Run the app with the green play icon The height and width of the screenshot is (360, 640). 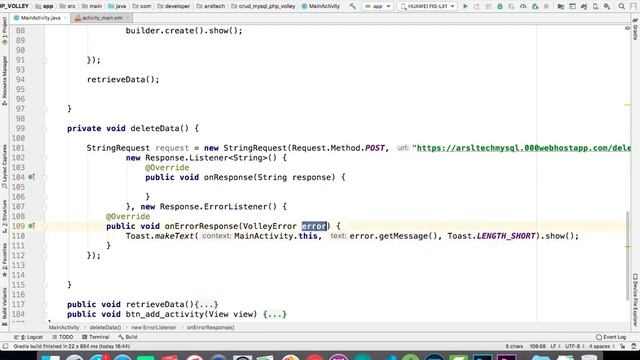465,6
